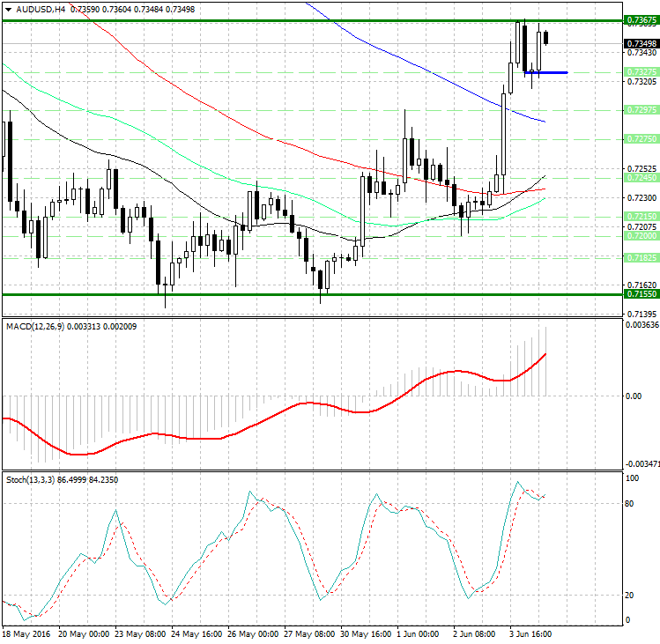
Task: Click the 23 May 08:00 time label
Action: [x=140, y=634]
